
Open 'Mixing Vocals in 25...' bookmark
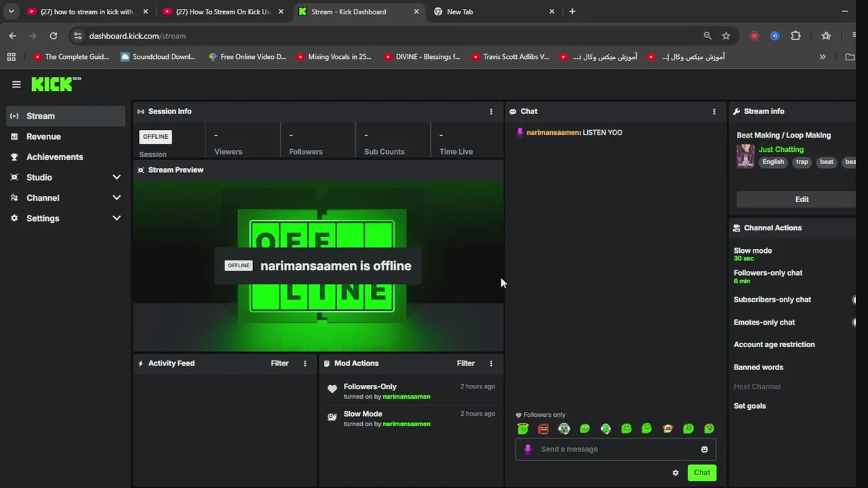coord(333,57)
